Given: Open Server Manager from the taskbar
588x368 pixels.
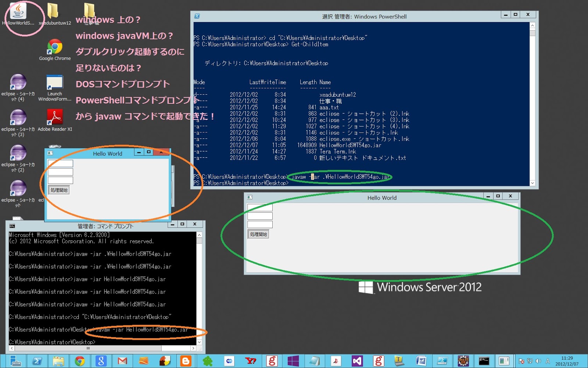Looking at the screenshot, I should (x=15, y=361).
